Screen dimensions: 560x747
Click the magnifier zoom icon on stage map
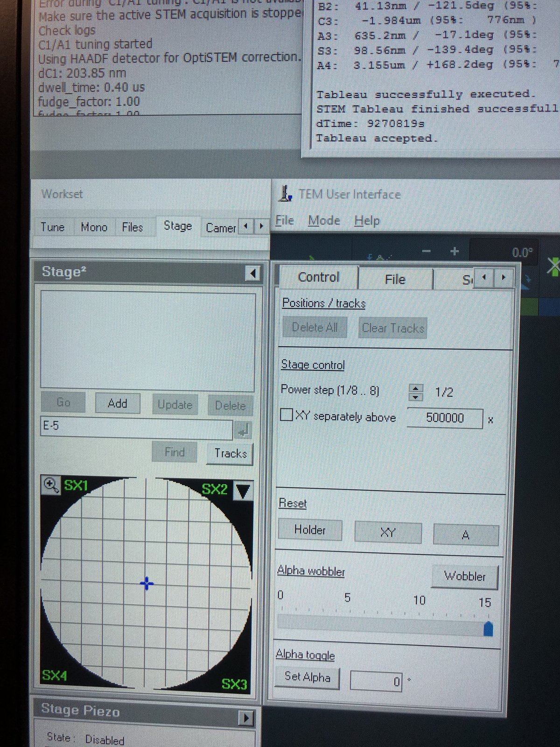pos(50,485)
